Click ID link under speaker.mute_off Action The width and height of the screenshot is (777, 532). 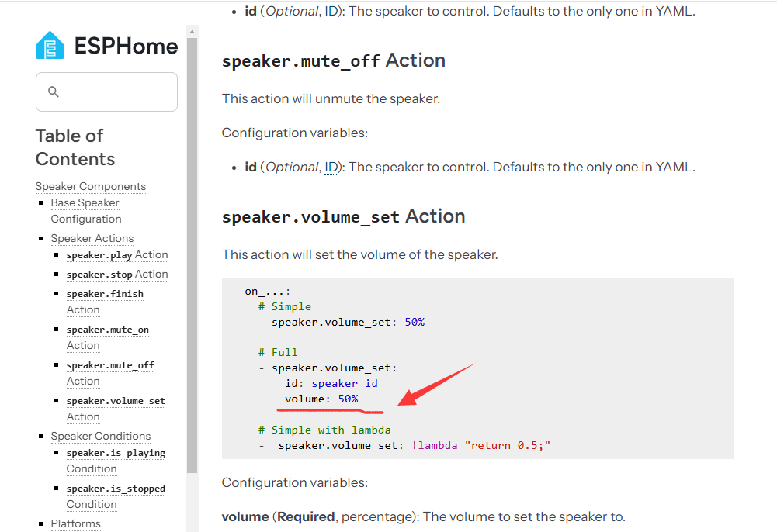[331, 167]
